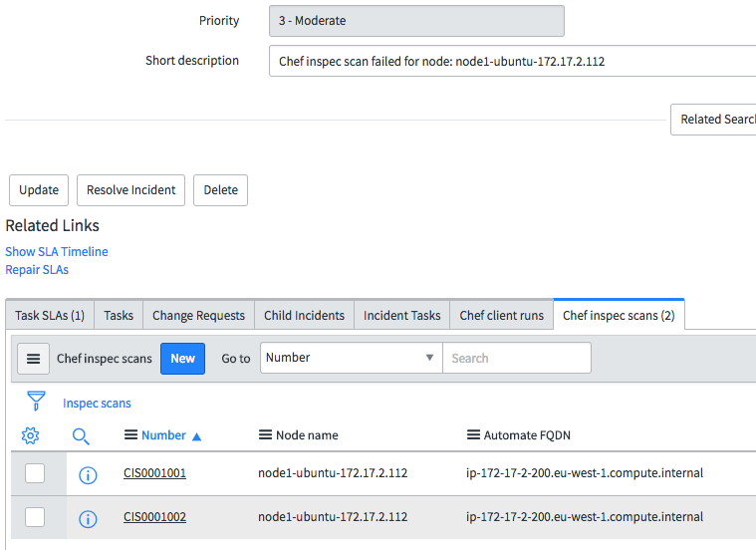Open Number column options menu icon

pyautogui.click(x=130, y=434)
